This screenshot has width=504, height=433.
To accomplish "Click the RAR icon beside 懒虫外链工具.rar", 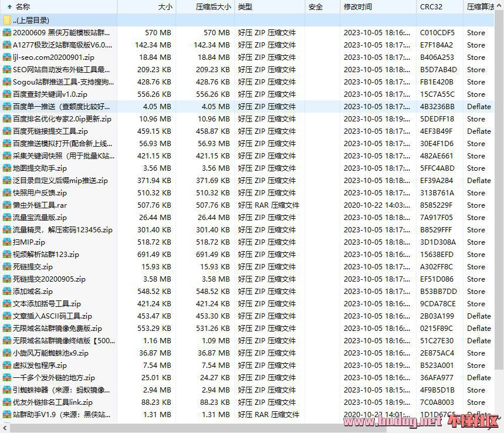I will click(x=7, y=205).
